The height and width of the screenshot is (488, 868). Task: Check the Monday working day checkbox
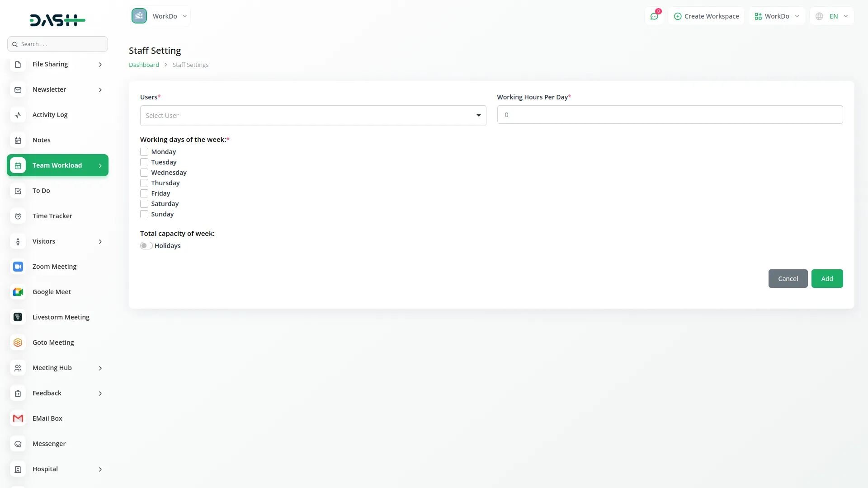coord(144,152)
